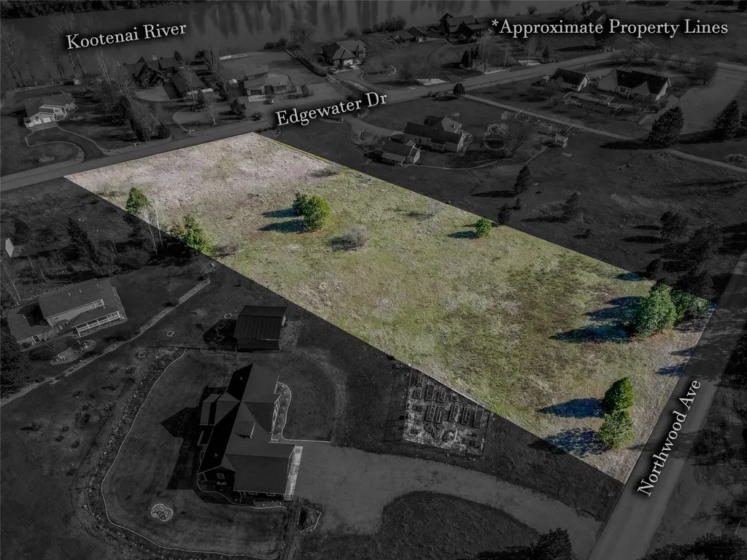The height and width of the screenshot is (560, 747).
Task: Click the twin evergreen trees near Northwood Ave
Action: [617, 413]
